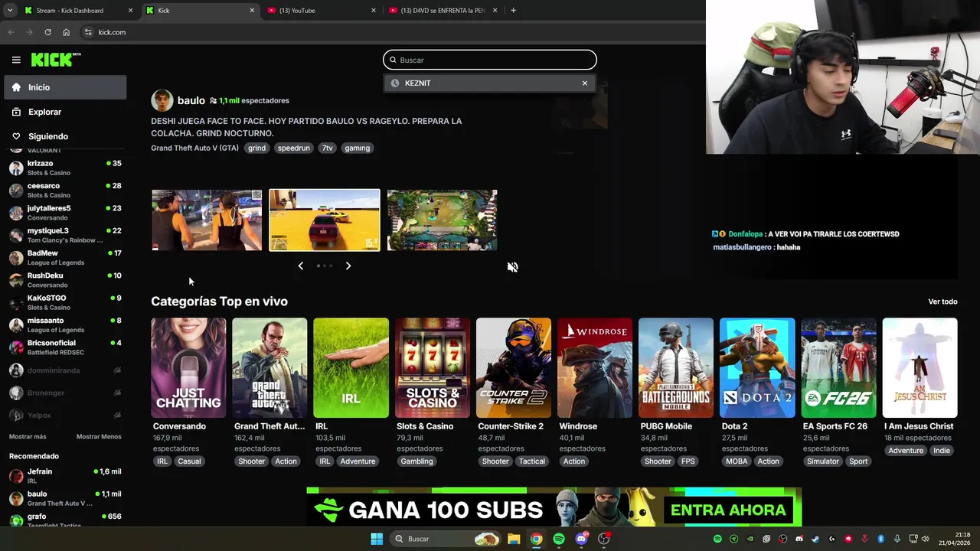
Task: Open recommended channel grafo
Action: (x=65, y=520)
